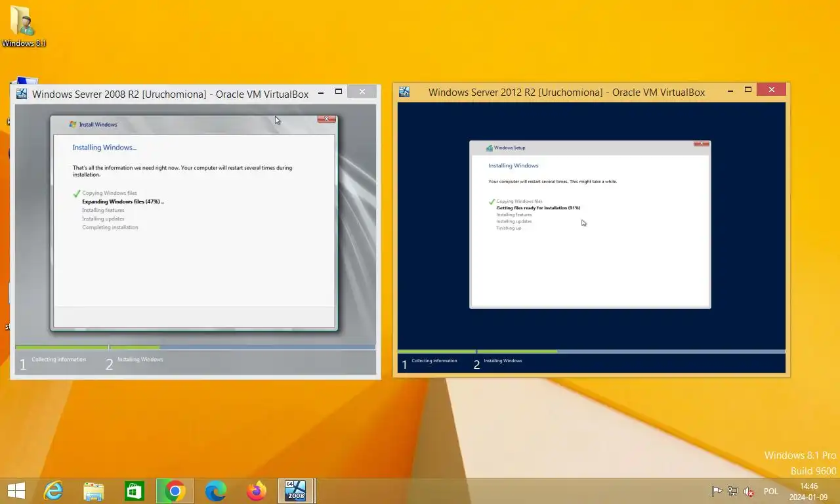Change the POL input language
The width and height of the screenshot is (840, 504).
point(771,492)
